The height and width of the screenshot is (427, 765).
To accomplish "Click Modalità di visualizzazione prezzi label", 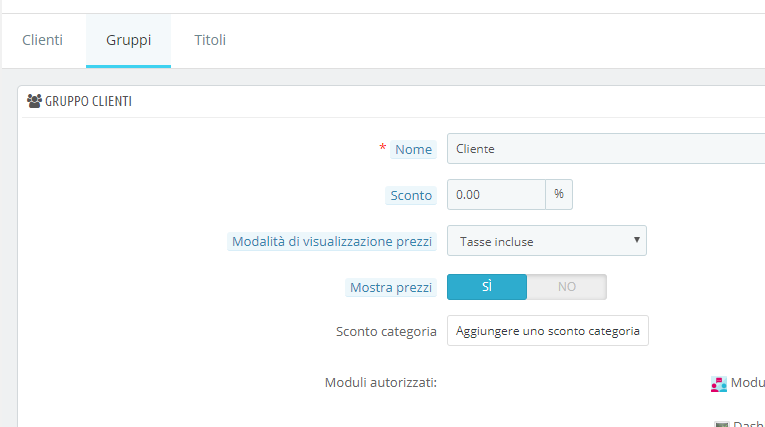I will click(x=332, y=242).
